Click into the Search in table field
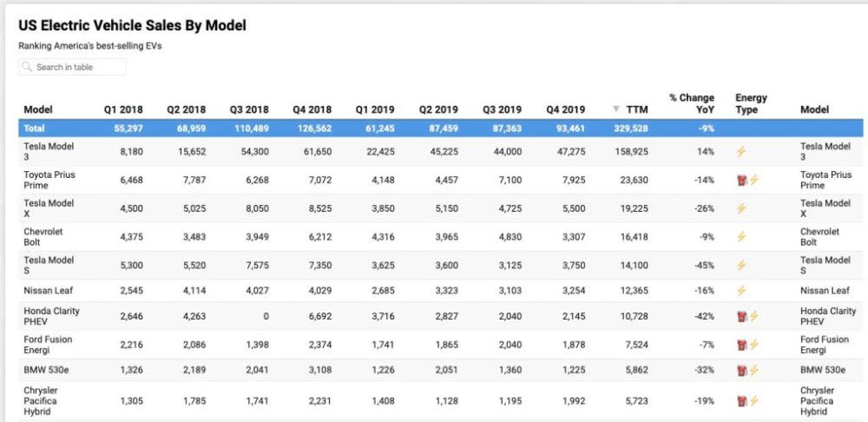 [x=78, y=67]
